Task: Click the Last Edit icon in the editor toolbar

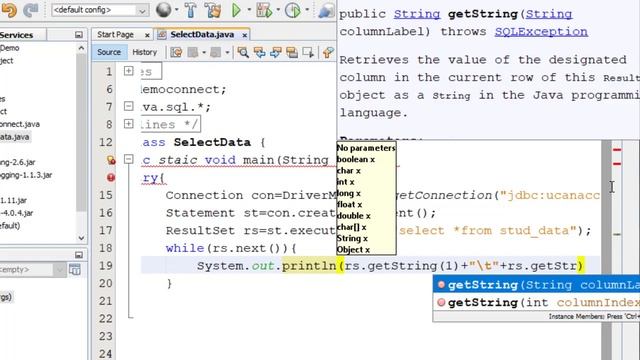Action: click(x=176, y=52)
